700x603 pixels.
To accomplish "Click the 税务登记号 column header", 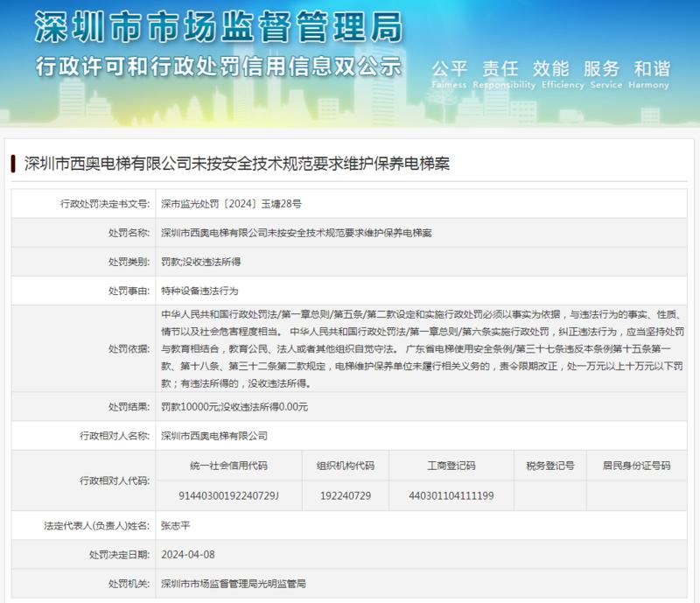I will pos(550,466).
